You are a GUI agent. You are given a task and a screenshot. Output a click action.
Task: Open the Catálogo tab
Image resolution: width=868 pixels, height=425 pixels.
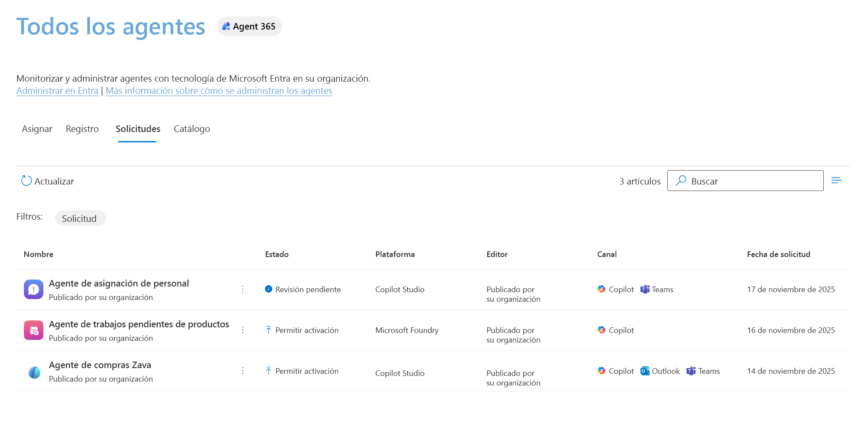click(x=191, y=129)
